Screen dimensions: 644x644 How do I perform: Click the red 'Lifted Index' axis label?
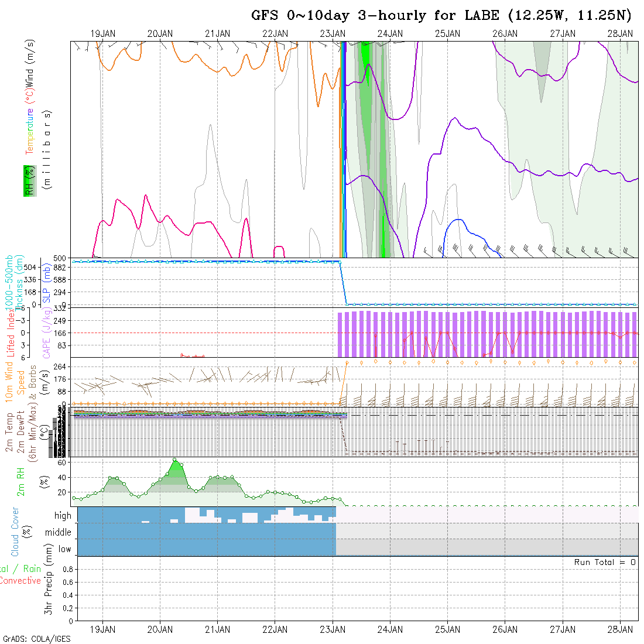click(9, 334)
